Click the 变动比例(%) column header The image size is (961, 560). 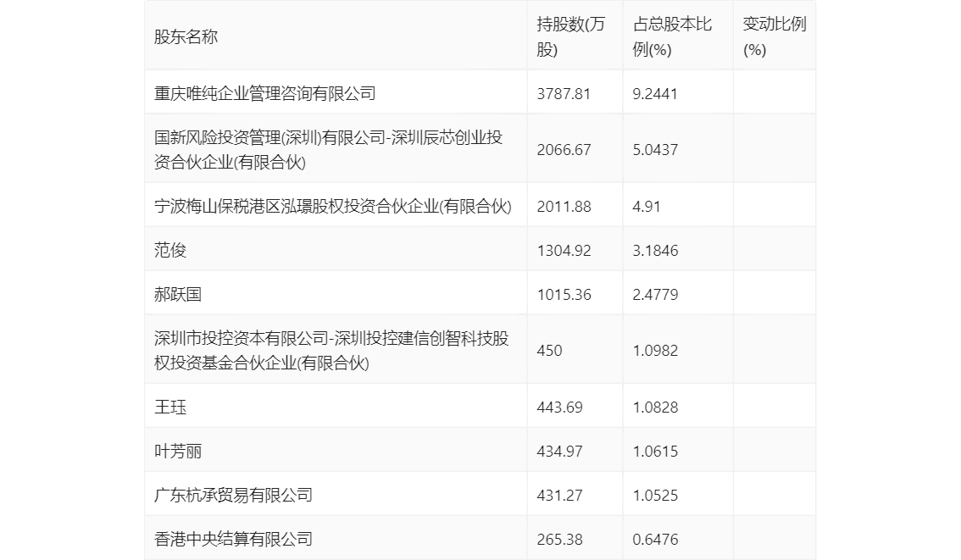point(774,36)
